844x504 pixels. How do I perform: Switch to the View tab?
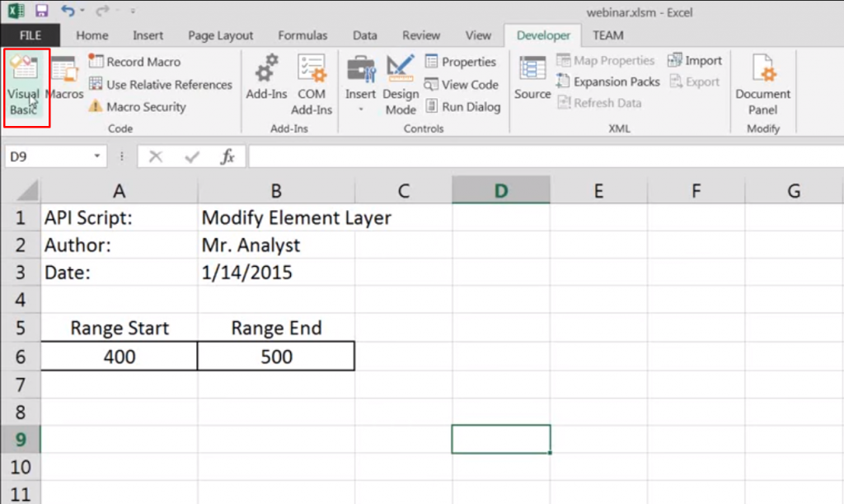pyautogui.click(x=478, y=35)
